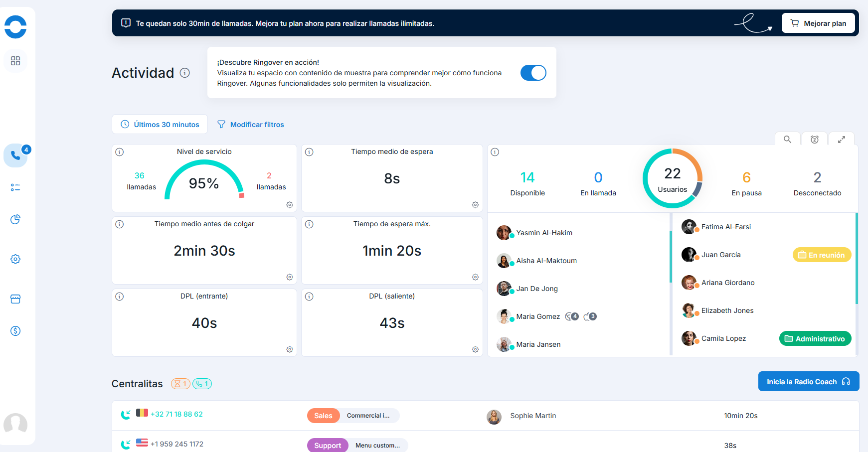
Task: Open the Últimos 30 minutos time range dropdown
Action: point(160,125)
